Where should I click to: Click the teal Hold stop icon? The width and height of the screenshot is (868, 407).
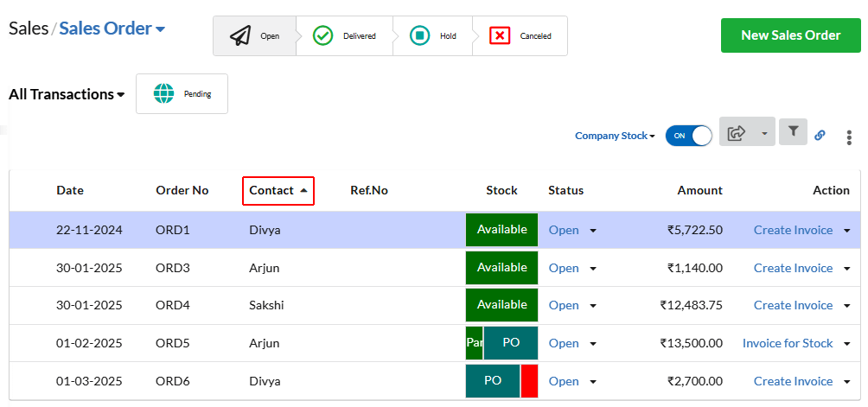419,36
